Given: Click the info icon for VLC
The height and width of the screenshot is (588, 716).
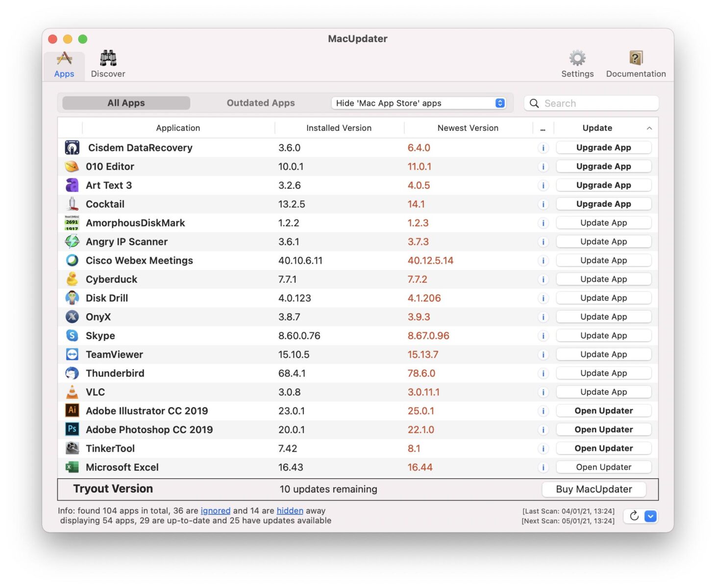Looking at the screenshot, I should (x=543, y=392).
